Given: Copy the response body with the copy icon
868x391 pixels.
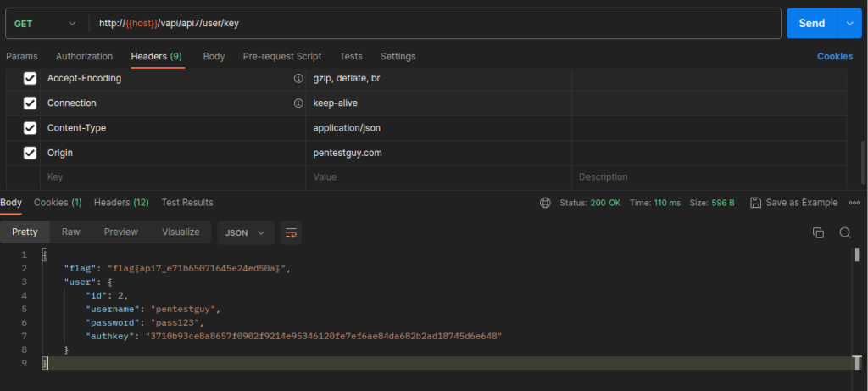Looking at the screenshot, I should (x=818, y=232).
